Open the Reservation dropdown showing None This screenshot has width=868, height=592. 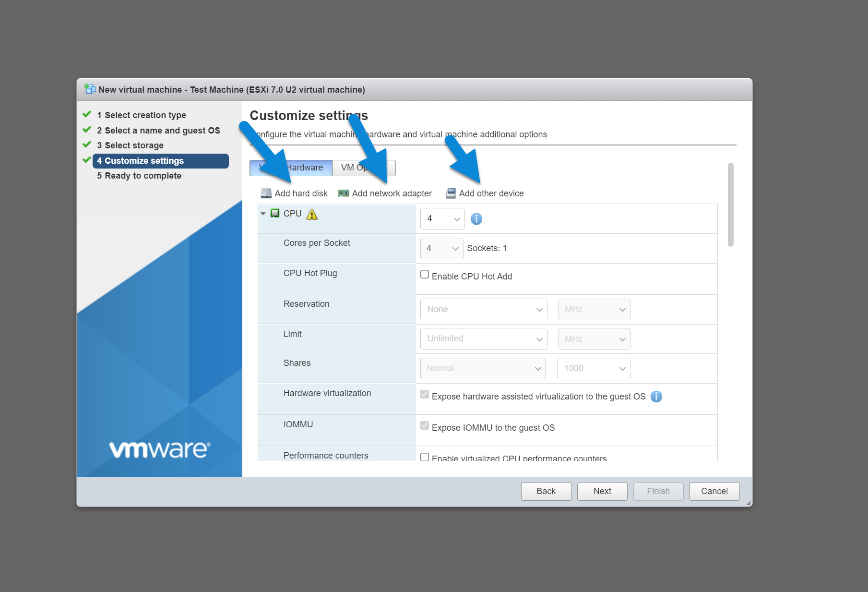click(483, 309)
